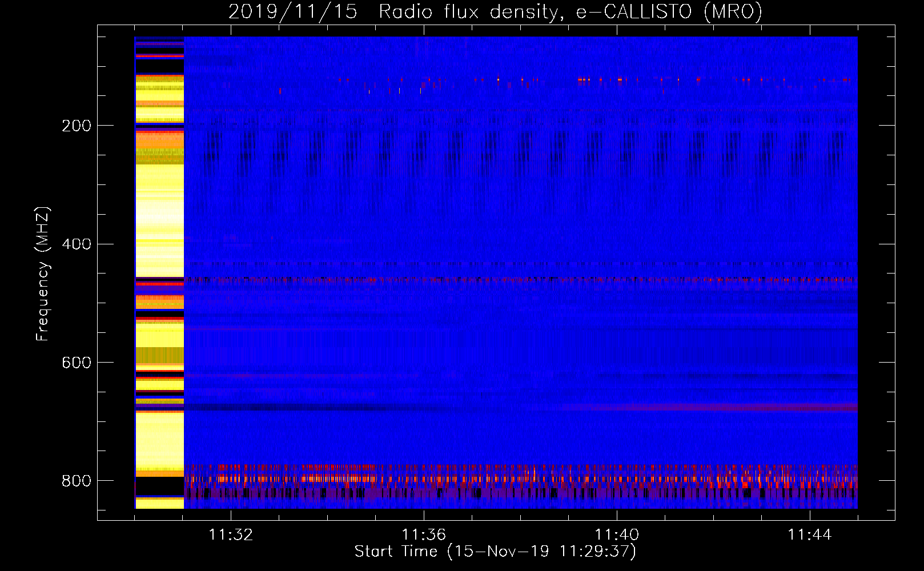Click the 'Start Time (15-Nov-19 11:29:37)' label
The image size is (924, 571).
(x=495, y=552)
